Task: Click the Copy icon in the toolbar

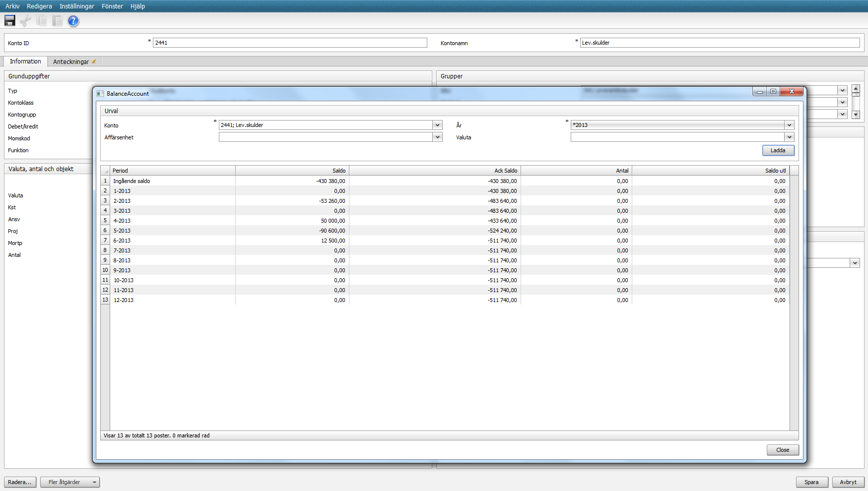Action: [x=41, y=20]
